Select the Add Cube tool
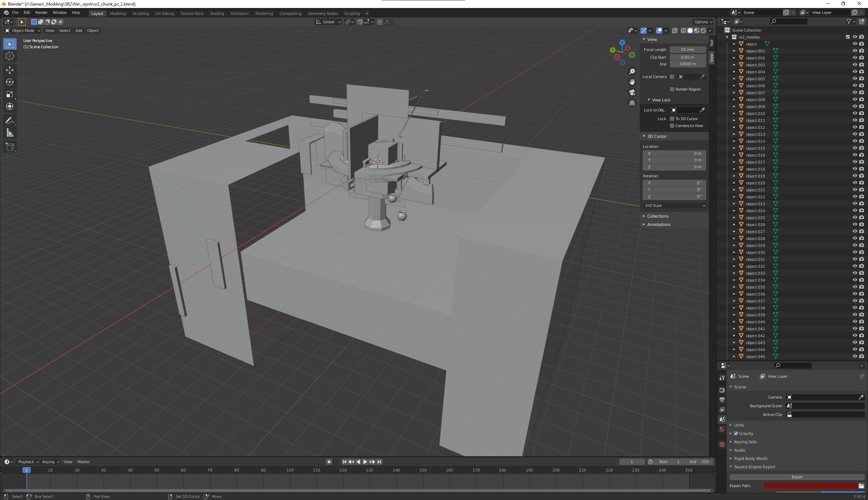The image size is (868, 500). (10, 147)
